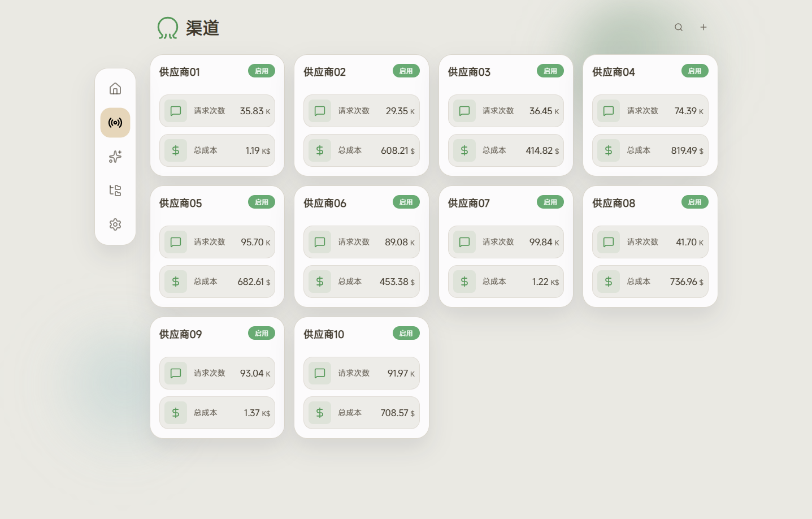This screenshot has width=812, height=519.
Task: Toggle the 启用 badge on 供应商05
Action: click(262, 202)
